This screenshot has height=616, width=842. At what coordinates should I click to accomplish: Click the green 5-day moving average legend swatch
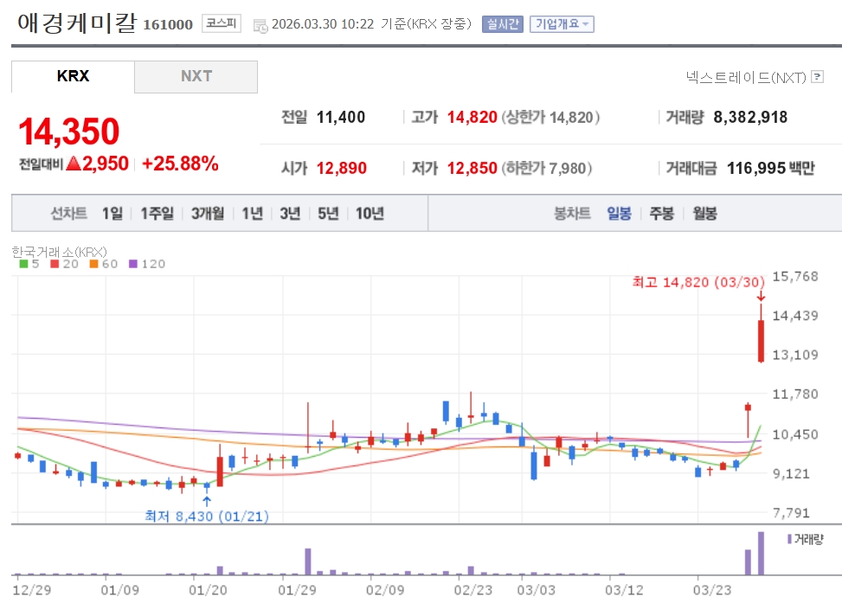pos(23,264)
